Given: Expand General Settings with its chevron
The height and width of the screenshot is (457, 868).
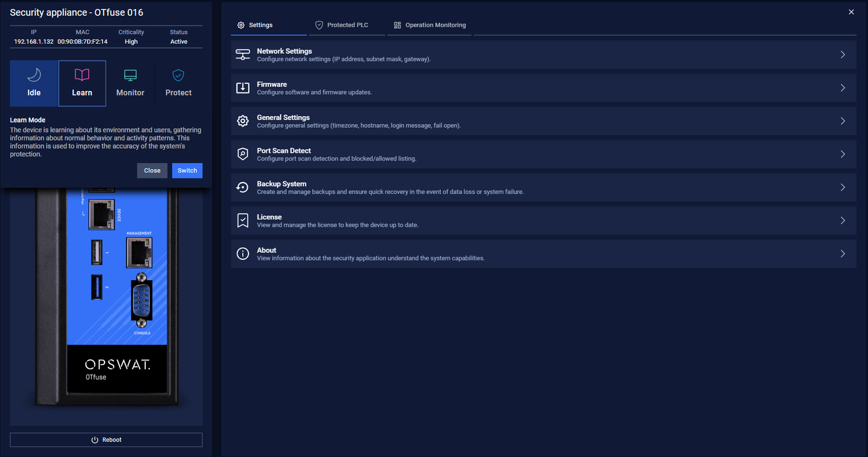Looking at the screenshot, I should (843, 121).
